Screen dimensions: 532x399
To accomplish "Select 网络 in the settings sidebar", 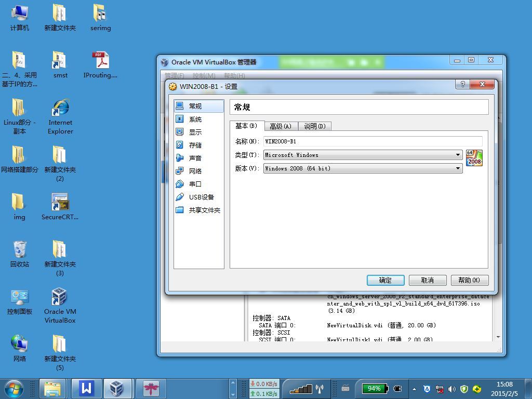I will 199,171.
